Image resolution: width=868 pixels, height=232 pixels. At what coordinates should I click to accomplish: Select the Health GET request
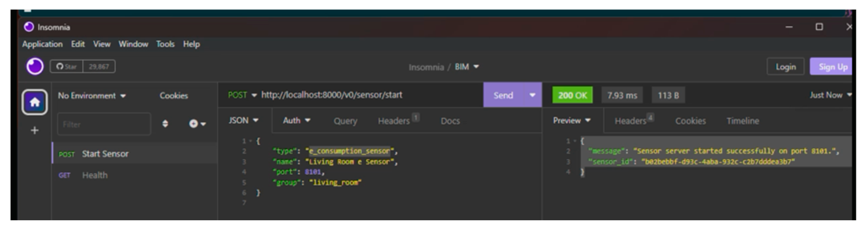(x=95, y=175)
